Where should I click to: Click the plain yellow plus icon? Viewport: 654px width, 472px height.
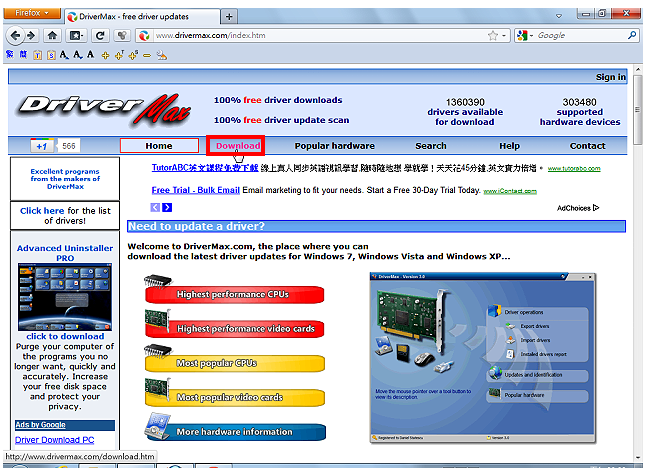pos(105,55)
